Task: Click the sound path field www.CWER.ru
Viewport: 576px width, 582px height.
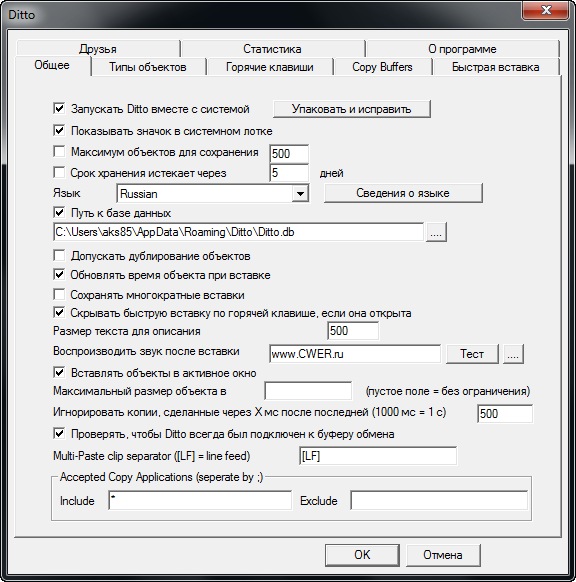Action: pyautogui.click(x=355, y=354)
